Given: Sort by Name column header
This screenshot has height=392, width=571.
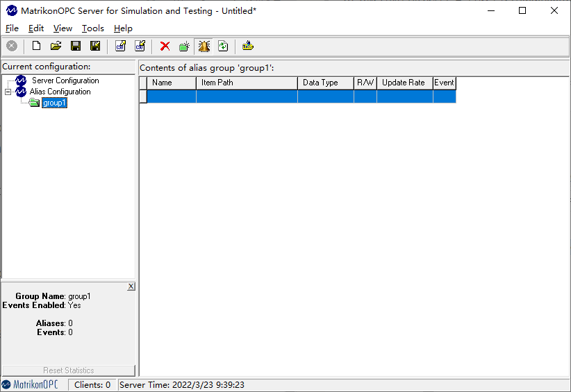Looking at the screenshot, I should (x=172, y=83).
